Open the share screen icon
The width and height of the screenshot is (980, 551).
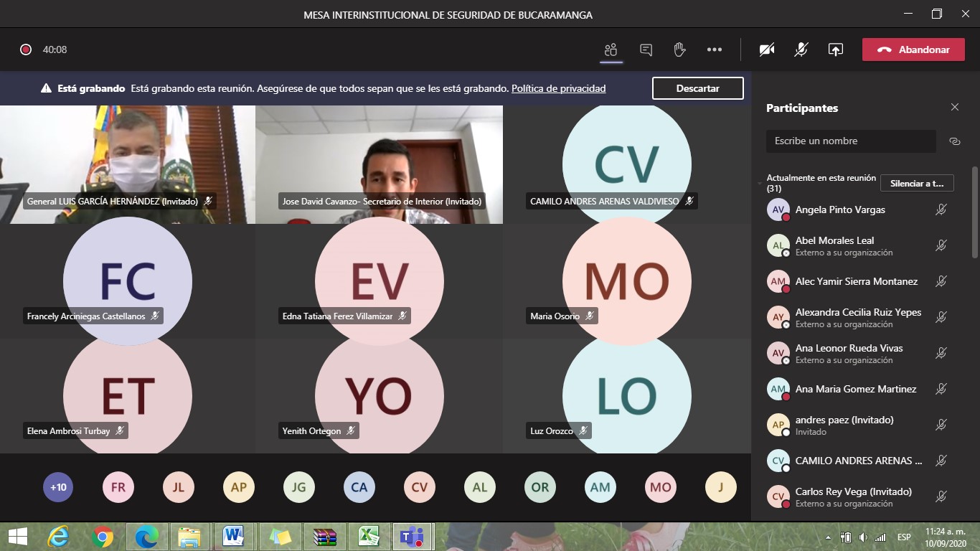[835, 50]
